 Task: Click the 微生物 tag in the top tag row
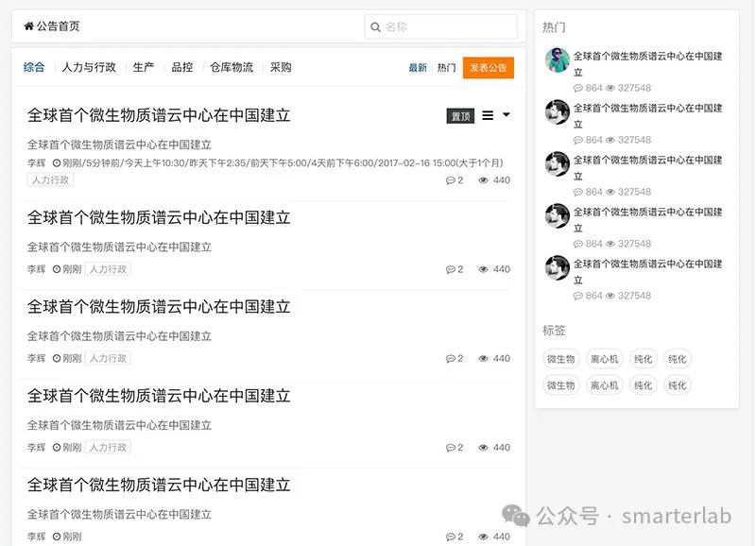[x=560, y=359]
